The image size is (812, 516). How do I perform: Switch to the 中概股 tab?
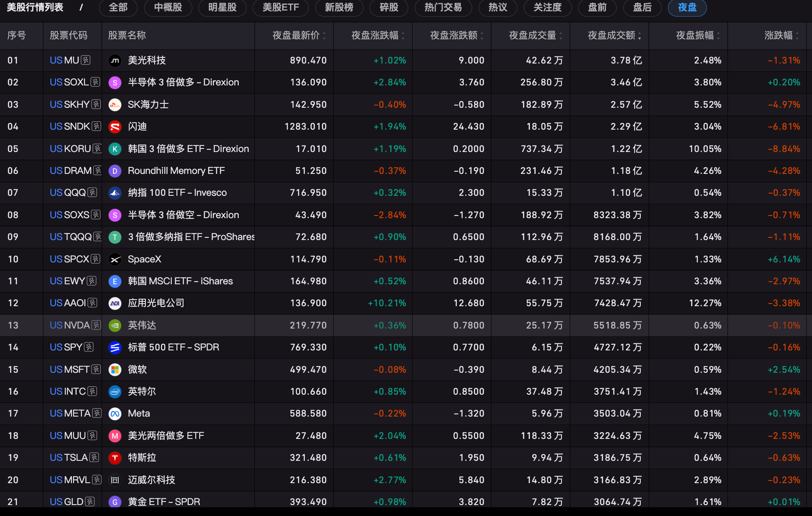[168, 7]
